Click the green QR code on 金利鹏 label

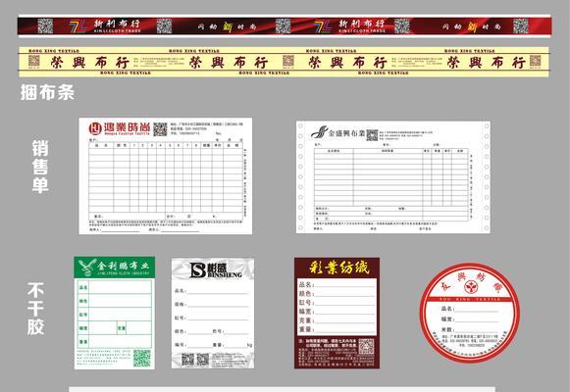click(142, 358)
